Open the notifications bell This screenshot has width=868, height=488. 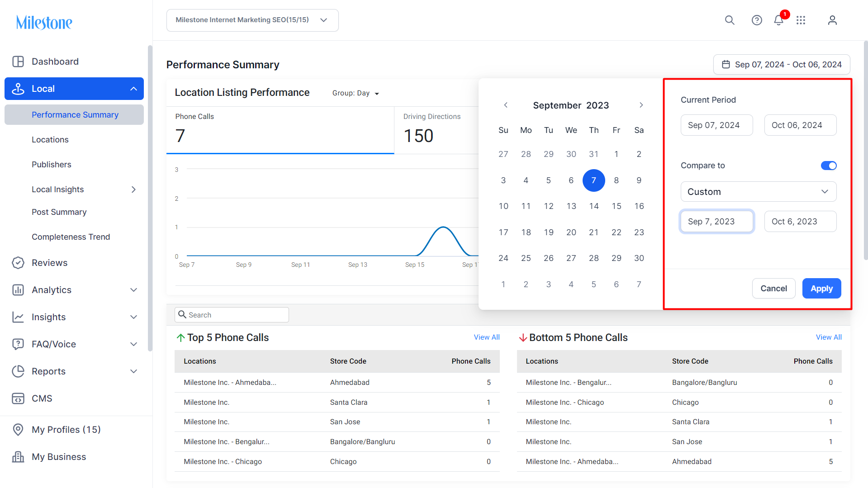coord(778,20)
